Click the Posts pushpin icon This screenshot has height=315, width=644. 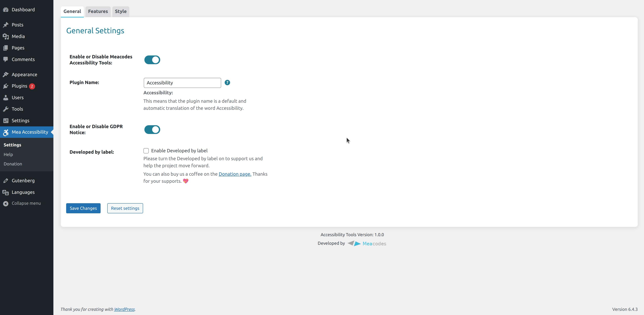(x=6, y=25)
